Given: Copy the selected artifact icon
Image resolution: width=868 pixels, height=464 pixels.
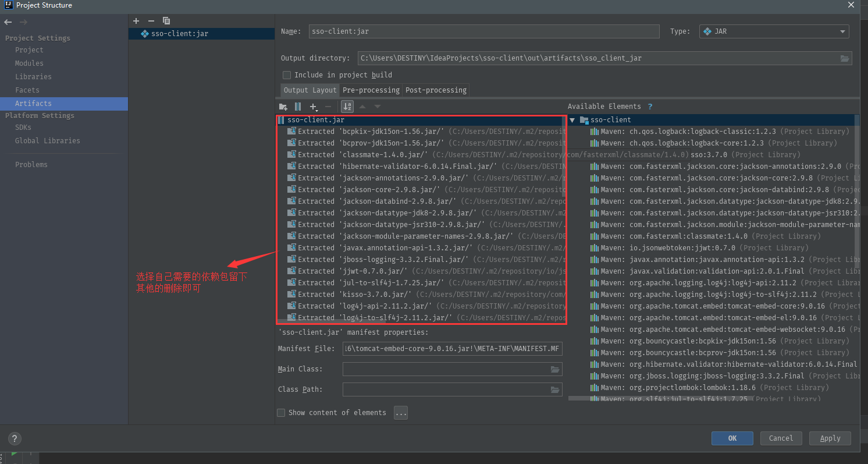Looking at the screenshot, I should (x=166, y=21).
